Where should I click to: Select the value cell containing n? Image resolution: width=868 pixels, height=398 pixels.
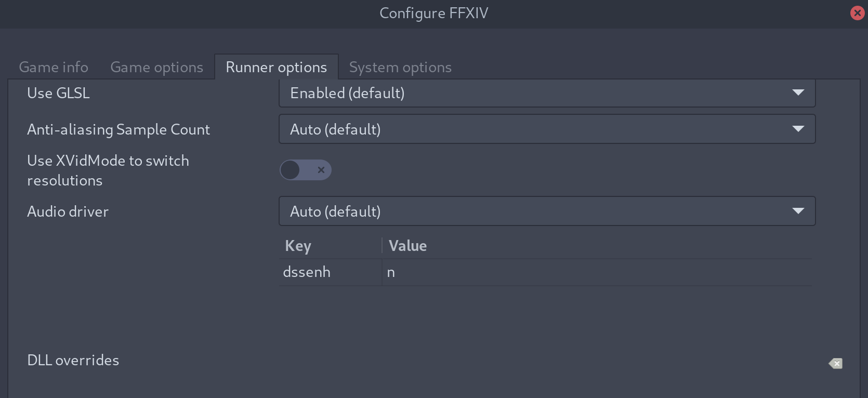597,272
